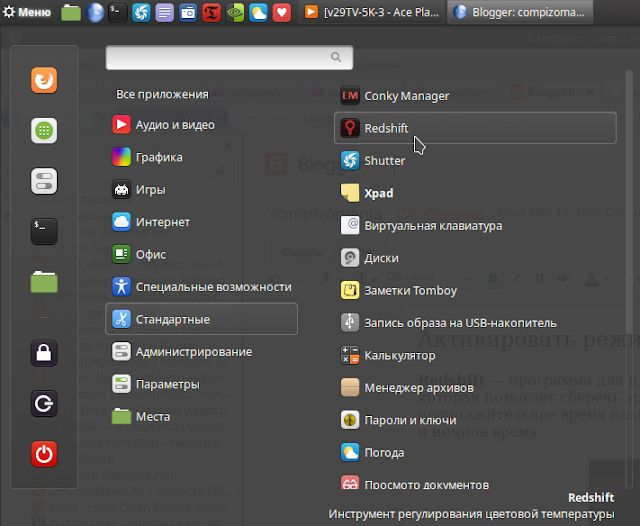
Task: Launch Firefox from the favorites sidebar
Action: click(44, 80)
